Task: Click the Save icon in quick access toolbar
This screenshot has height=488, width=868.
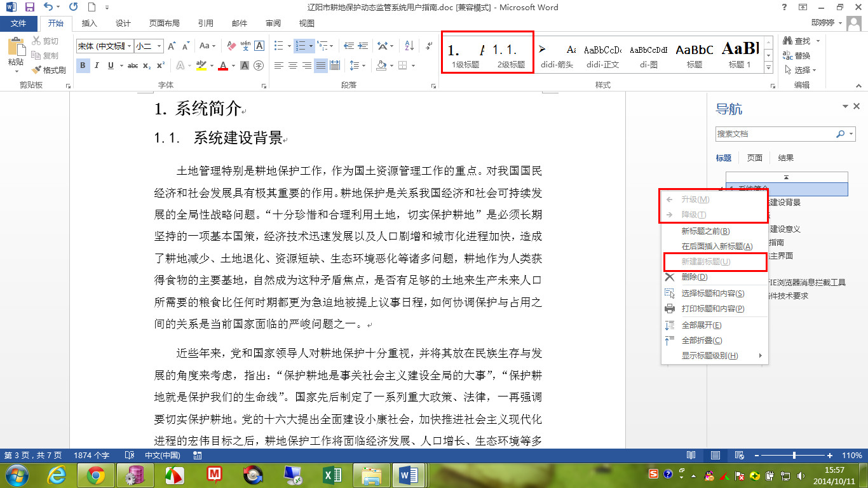Action: click(30, 7)
